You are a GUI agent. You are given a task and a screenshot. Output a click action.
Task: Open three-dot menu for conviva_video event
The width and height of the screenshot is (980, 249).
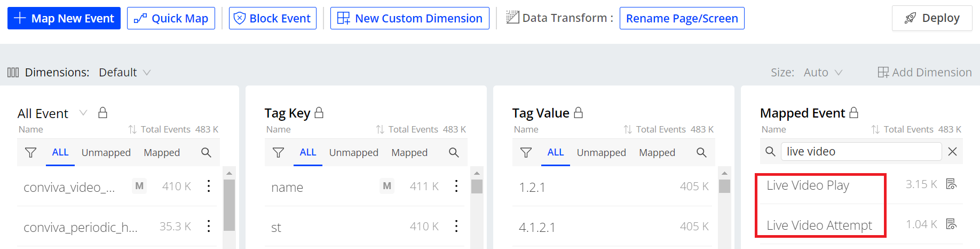(209, 186)
